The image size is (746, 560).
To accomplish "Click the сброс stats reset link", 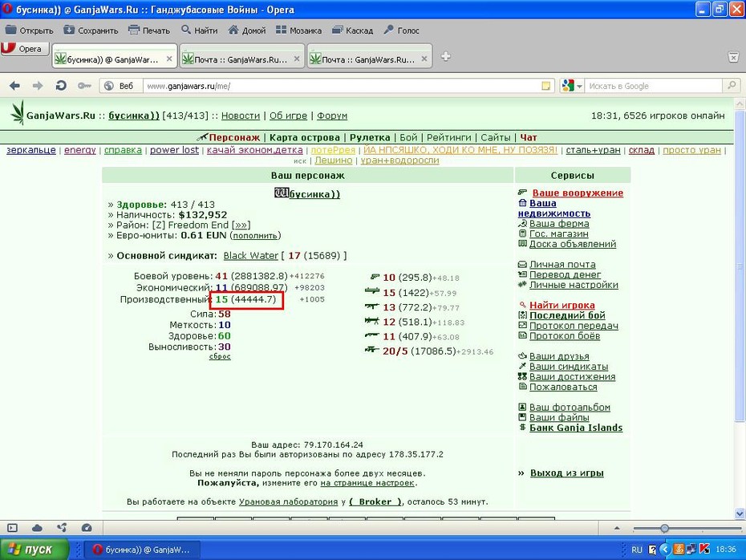I will [x=220, y=356].
